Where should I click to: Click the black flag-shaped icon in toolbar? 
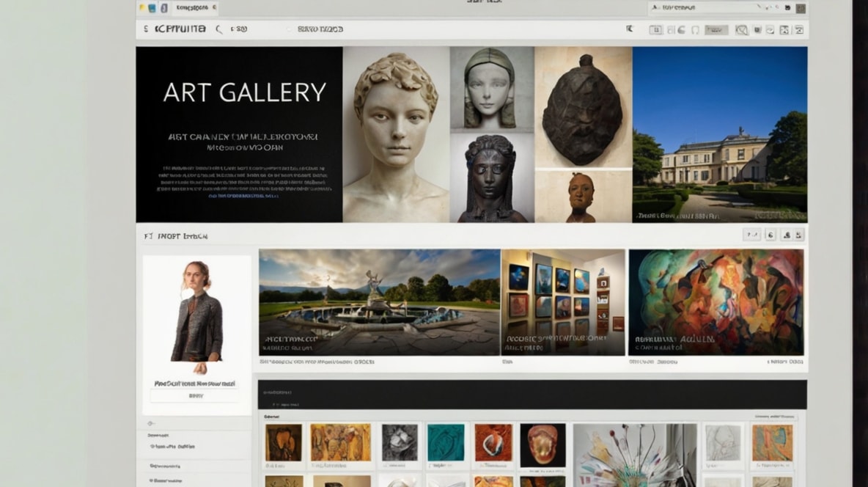point(630,29)
